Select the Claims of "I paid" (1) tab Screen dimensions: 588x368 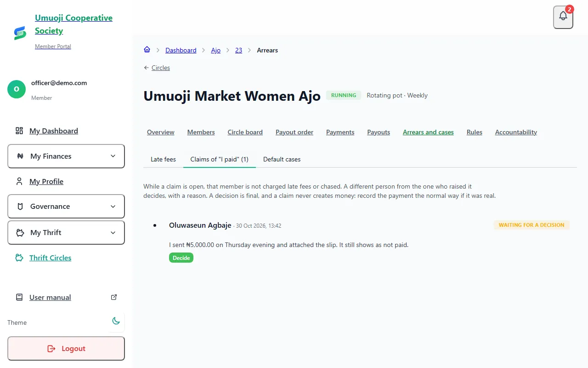point(220,159)
